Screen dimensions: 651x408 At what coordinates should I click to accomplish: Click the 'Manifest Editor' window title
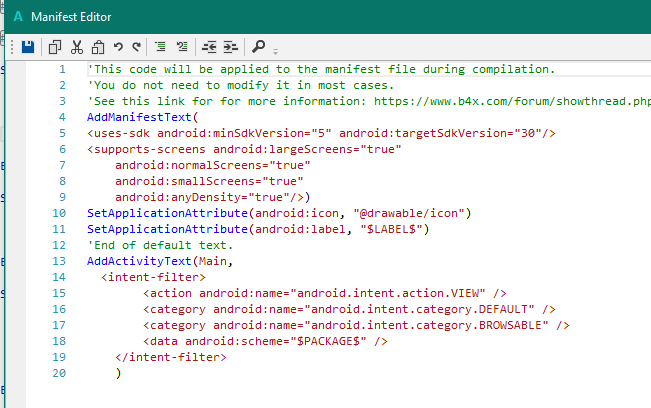tap(71, 17)
